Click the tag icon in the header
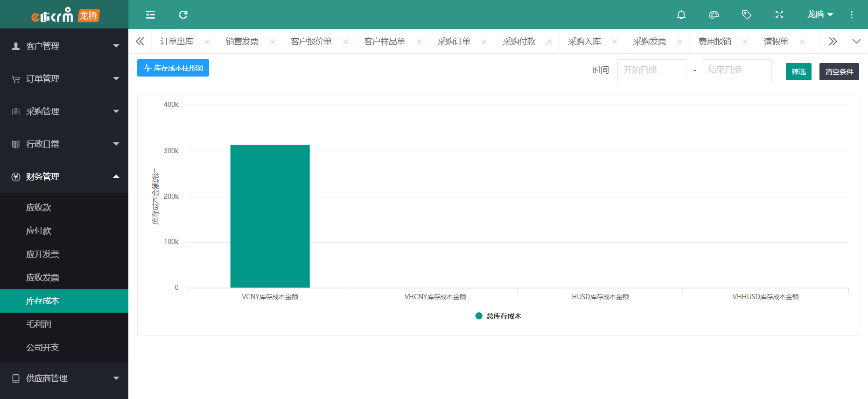The height and width of the screenshot is (399, 868). tap(747, 15)
